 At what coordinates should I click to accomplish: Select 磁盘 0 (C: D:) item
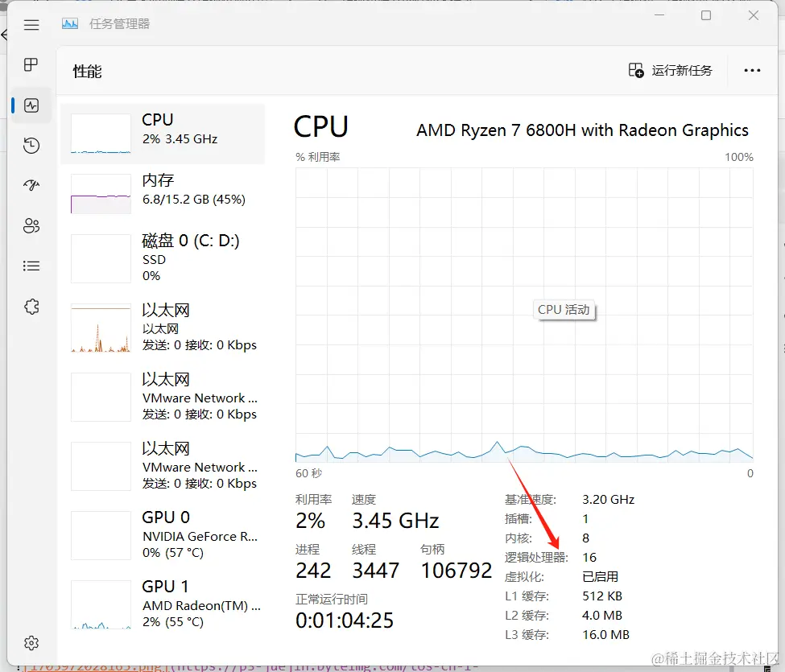pos(163,258)
